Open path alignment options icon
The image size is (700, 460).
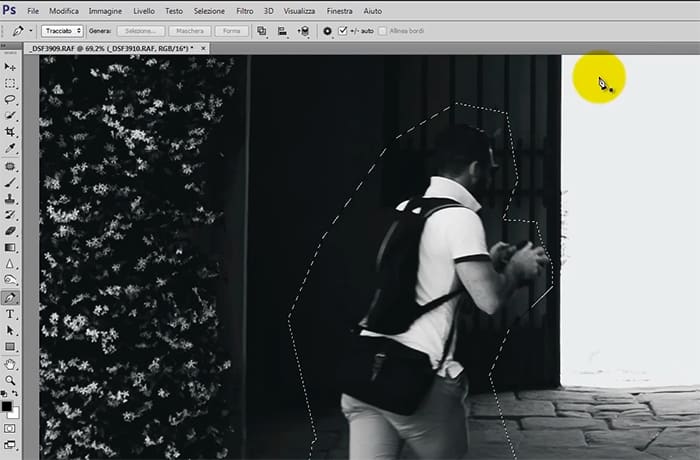[282, 31]
